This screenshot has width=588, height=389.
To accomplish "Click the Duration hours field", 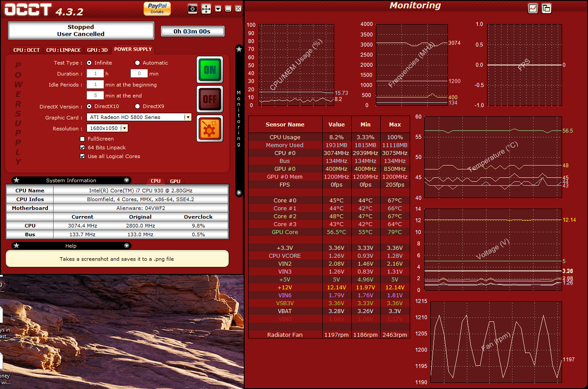I will pos(95,74).
